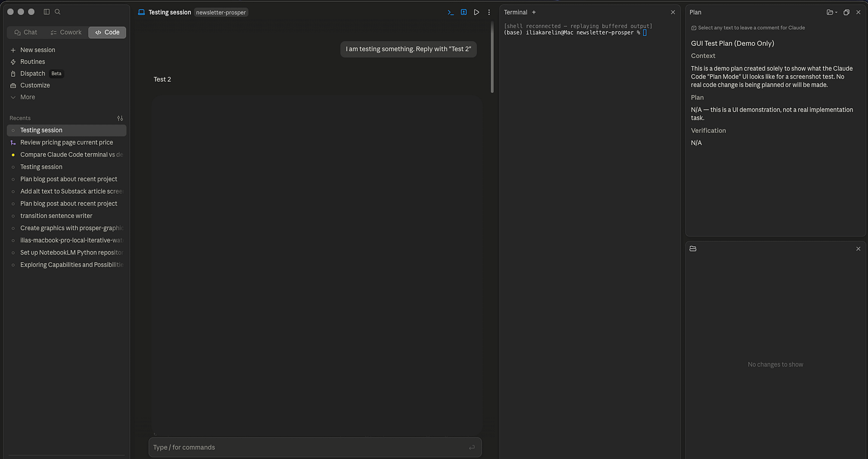The width and height of the screenshot is (868, 459).
Task: Click the newsletter-prosper project tag
Action: point(221,12)
